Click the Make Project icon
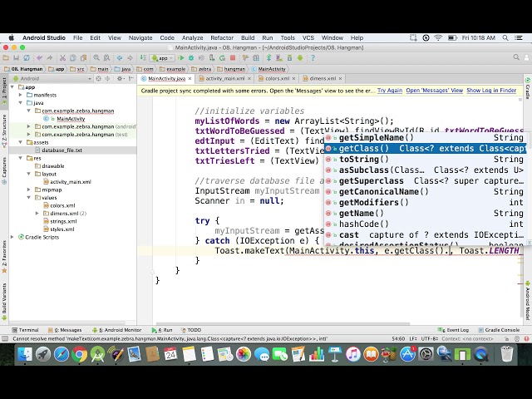 click(x=143, y=58)
